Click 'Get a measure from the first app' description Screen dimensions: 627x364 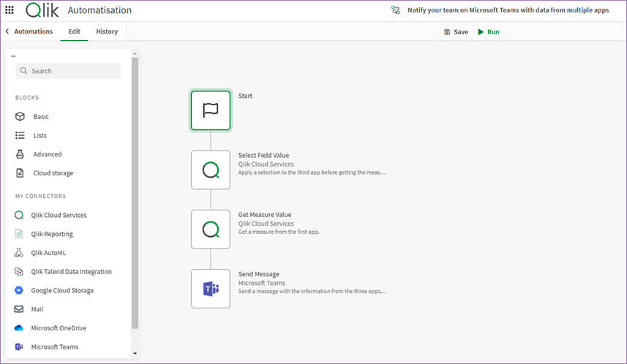click(279, 232)
